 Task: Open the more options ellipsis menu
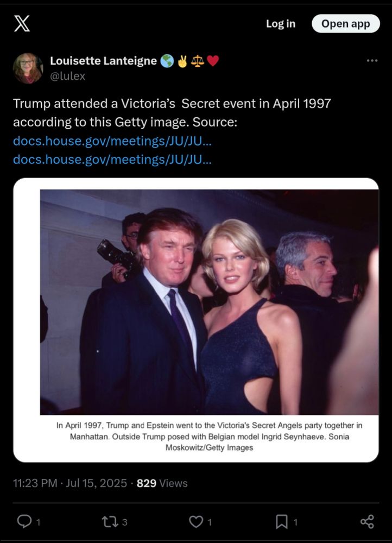pyautogui.click(x=372, y=61)
